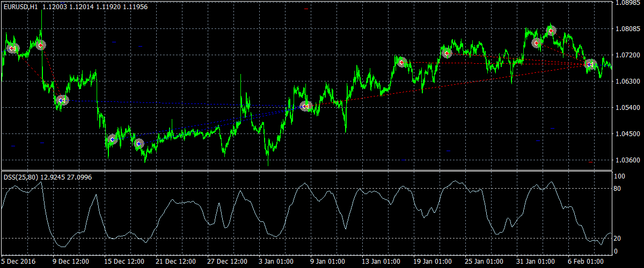Click the 15 Dec 12:00 date label
Screen dimensions: 644x268
pos(125,262)
